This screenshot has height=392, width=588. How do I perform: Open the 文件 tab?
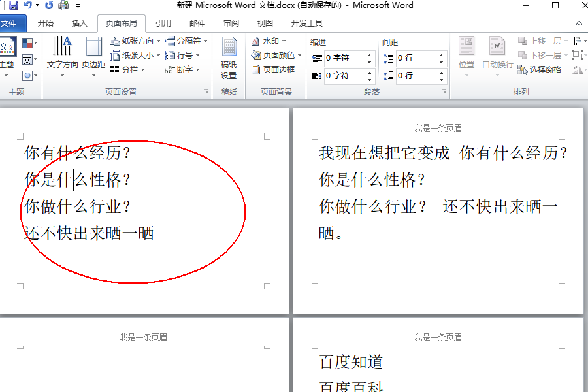coord(8,24)
